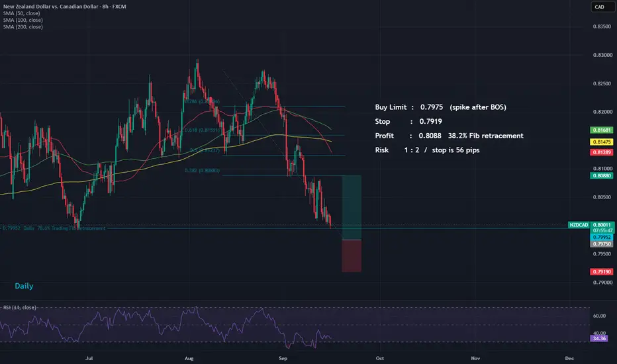The image size is (617, 364).
Task: Click the SMA (50, close) indicator legend
Action: coord(22,13)
